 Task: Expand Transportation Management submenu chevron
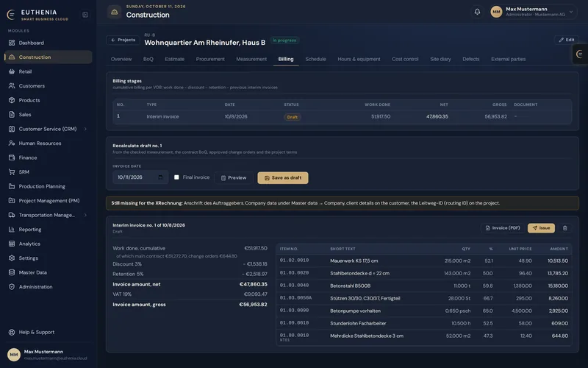[x=85, y=215]
